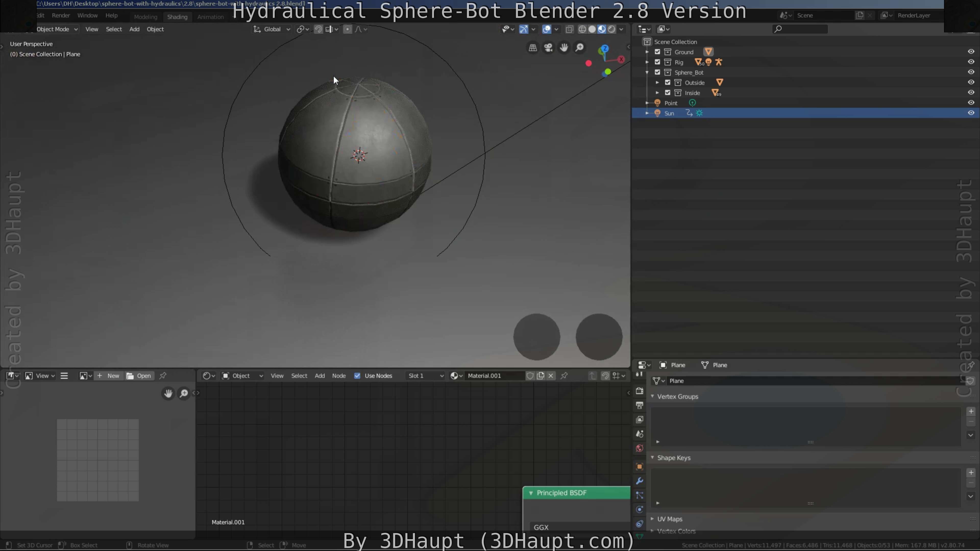Open node editor Object shader type dropdown

pos(242,376)
